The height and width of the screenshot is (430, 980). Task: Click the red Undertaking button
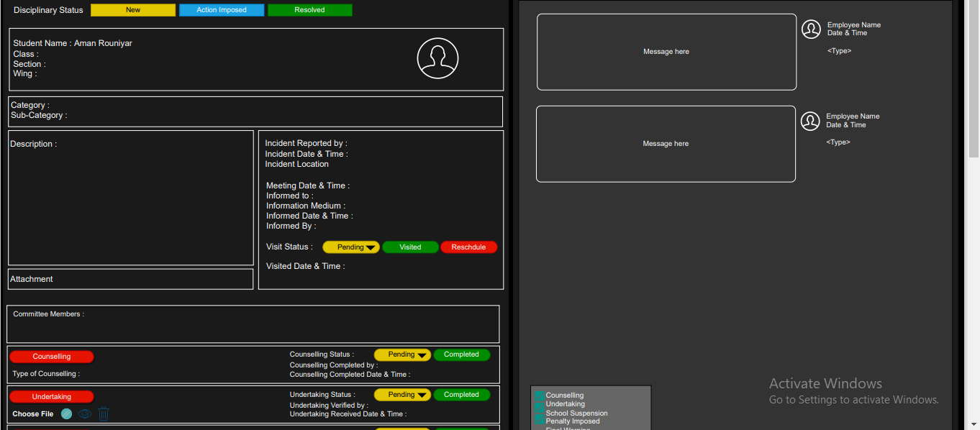coord(52,397)
